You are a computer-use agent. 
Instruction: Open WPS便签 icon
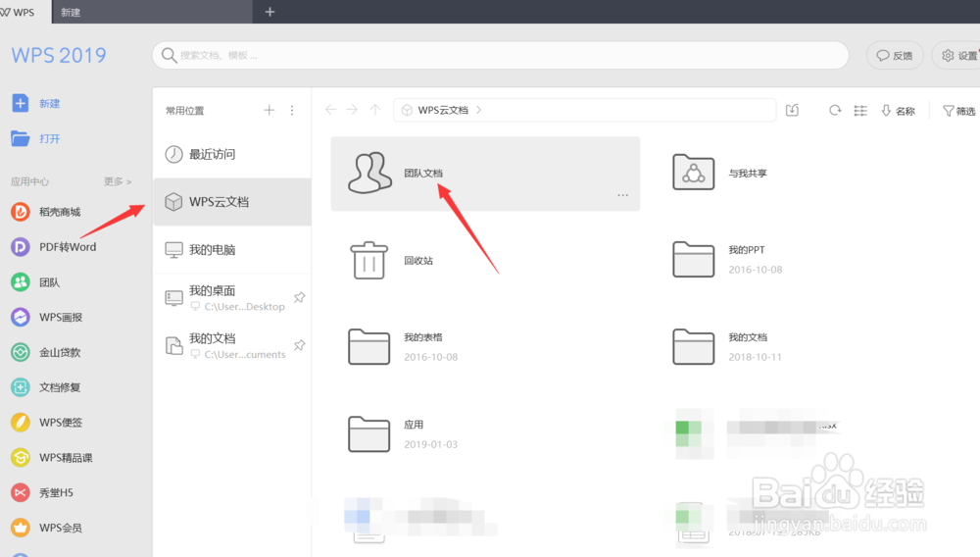click(20, 422)
